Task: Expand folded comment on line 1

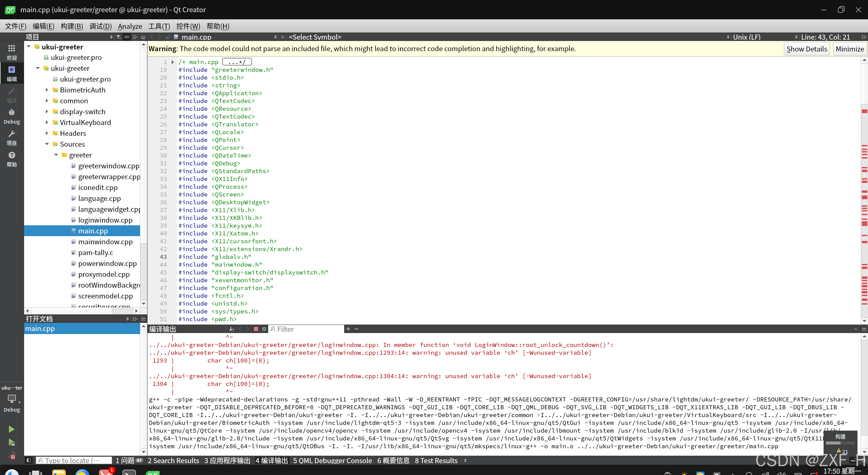Action: (173, 62)
